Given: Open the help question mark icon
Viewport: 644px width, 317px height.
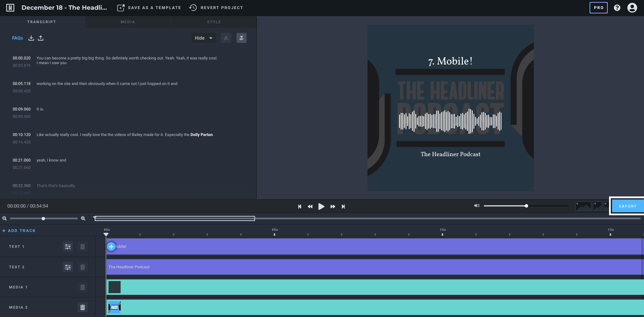Looking at the screenshot, I should (617, 8).
